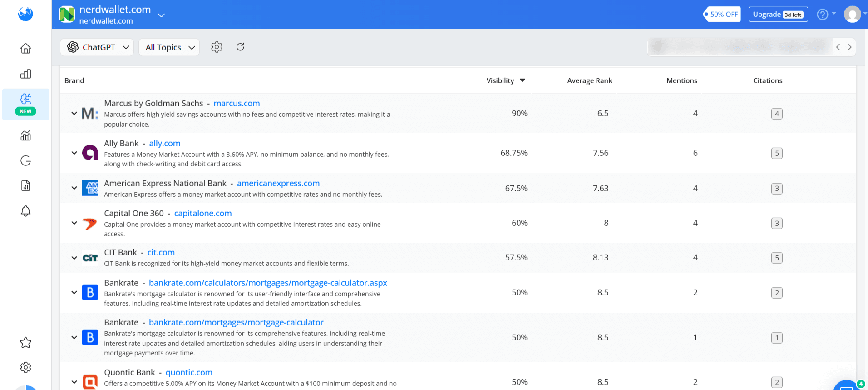Open table settings gear next to All Topics
This screenshot has width=868, height=390.
217,47
